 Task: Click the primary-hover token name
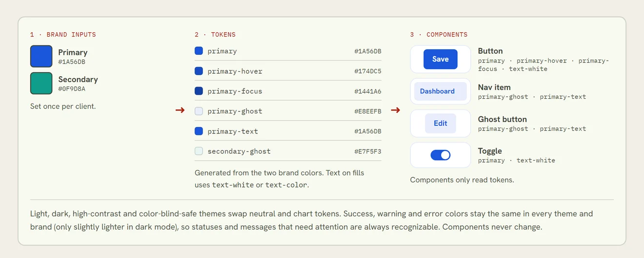pyautogui.click(x=235, y=71)
